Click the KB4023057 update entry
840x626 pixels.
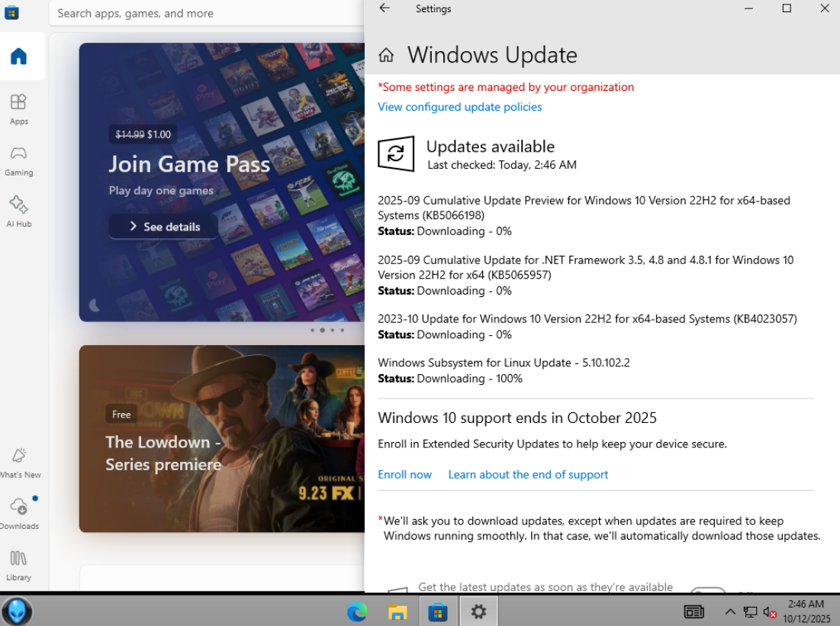(x=587, y=319)
